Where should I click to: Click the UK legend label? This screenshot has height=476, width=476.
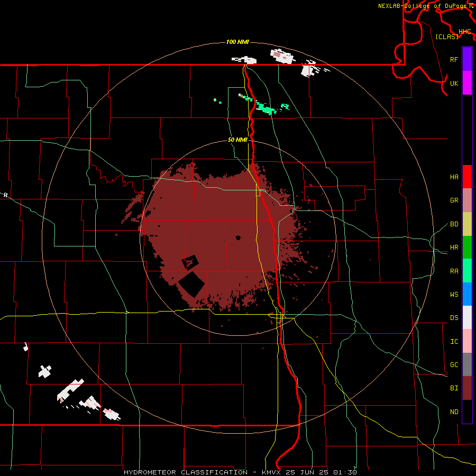coord(454,83)
